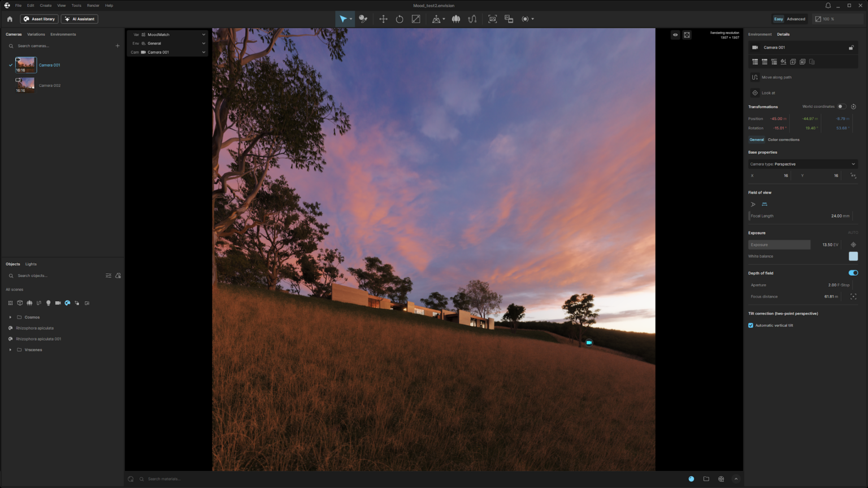Open notifications bell icon

tap(828, 6)
